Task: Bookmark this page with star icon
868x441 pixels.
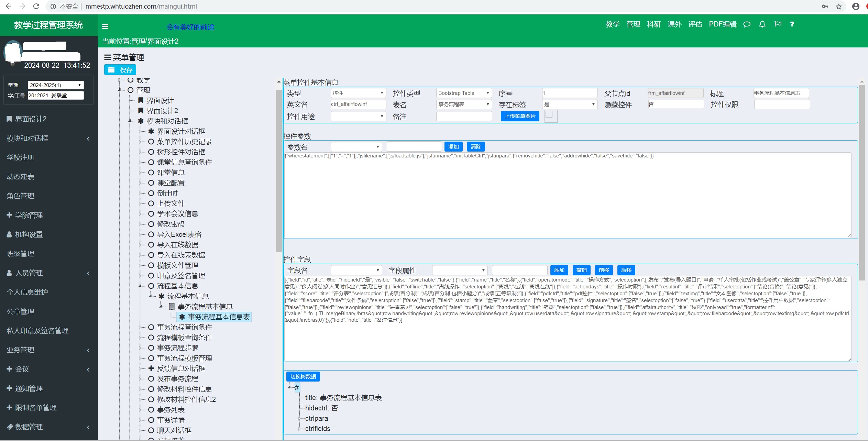Action: coord(839,7)
